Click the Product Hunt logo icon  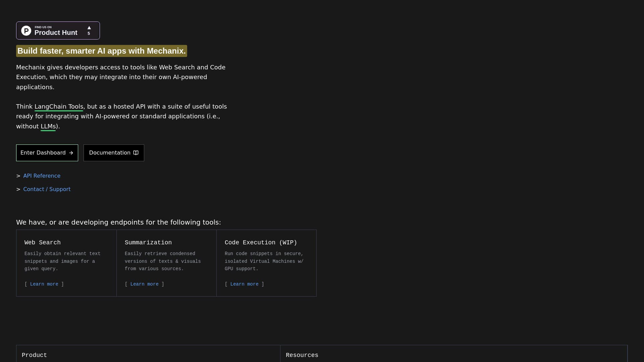[x=26, y=31]
